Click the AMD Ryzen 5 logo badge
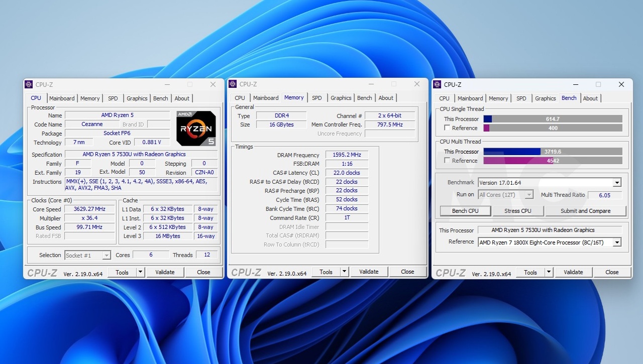Screen dimensions: 643x364 click(x=196, y=128)
